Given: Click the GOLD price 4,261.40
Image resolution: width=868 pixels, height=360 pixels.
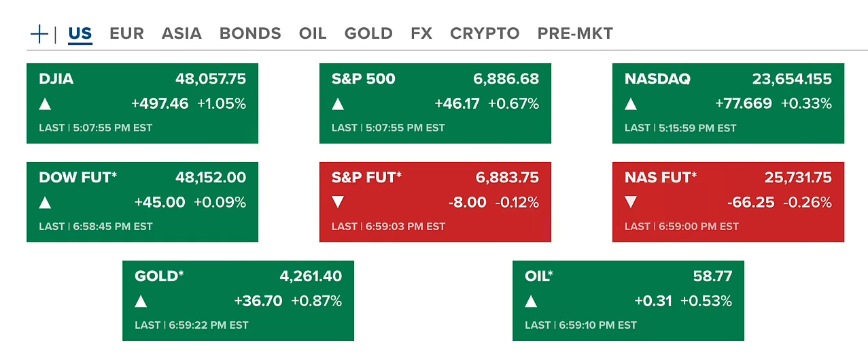Looking at the screenshot, I should [311, 276].
